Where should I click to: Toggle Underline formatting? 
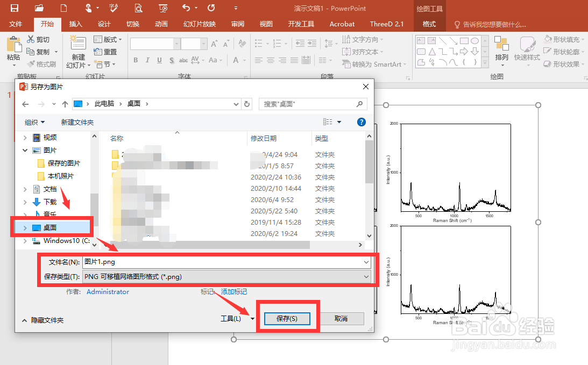coord(160,60)
